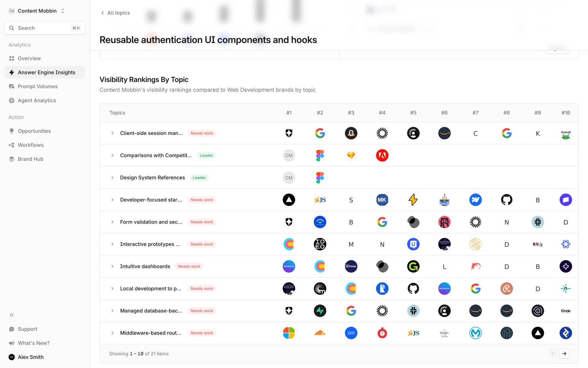Go to the next page of rankings
Image resolution: width=588 pixels, height=368 pixels.
[564, 354]
